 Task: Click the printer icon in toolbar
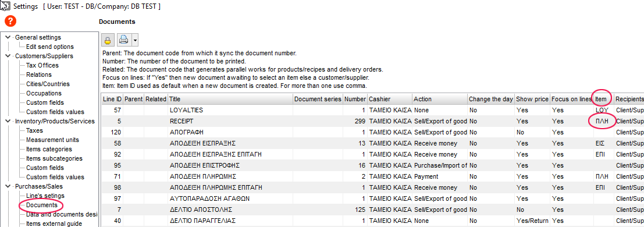(124, 40)
